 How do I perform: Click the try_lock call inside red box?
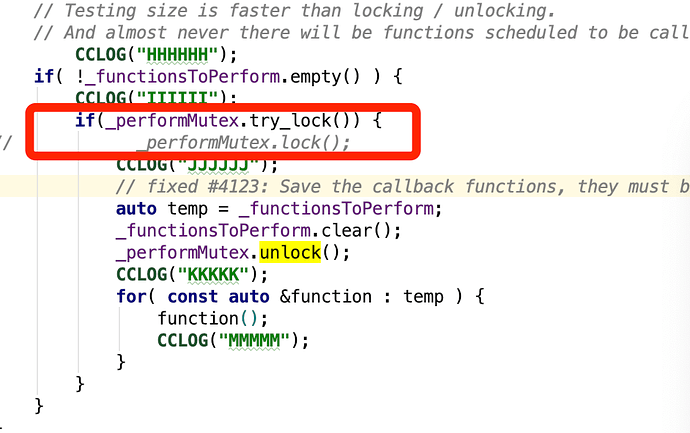pos(290,121)
